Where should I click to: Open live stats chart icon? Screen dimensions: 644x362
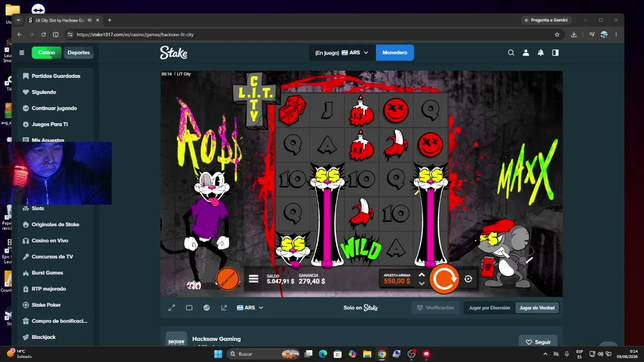click(x=206, y=308)
